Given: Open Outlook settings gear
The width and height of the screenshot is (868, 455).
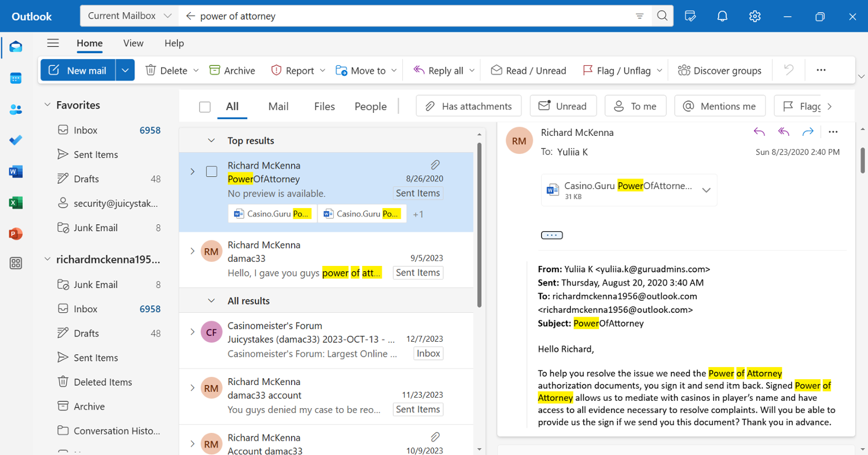Looking at the screenshot, I should point(755,16).
